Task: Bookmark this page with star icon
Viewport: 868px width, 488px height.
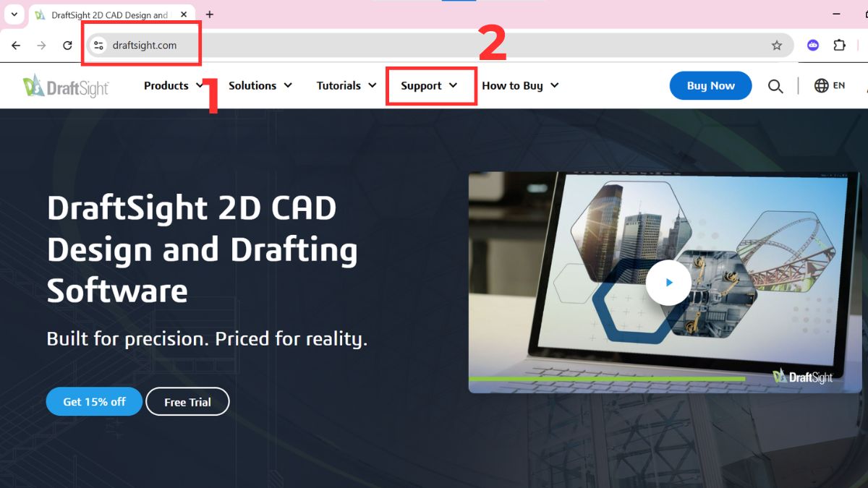Action: coord(777,46)
